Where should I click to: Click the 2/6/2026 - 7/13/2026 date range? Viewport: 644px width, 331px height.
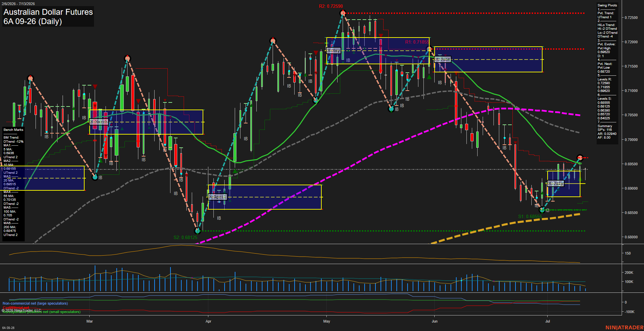[x=18, y=4]
